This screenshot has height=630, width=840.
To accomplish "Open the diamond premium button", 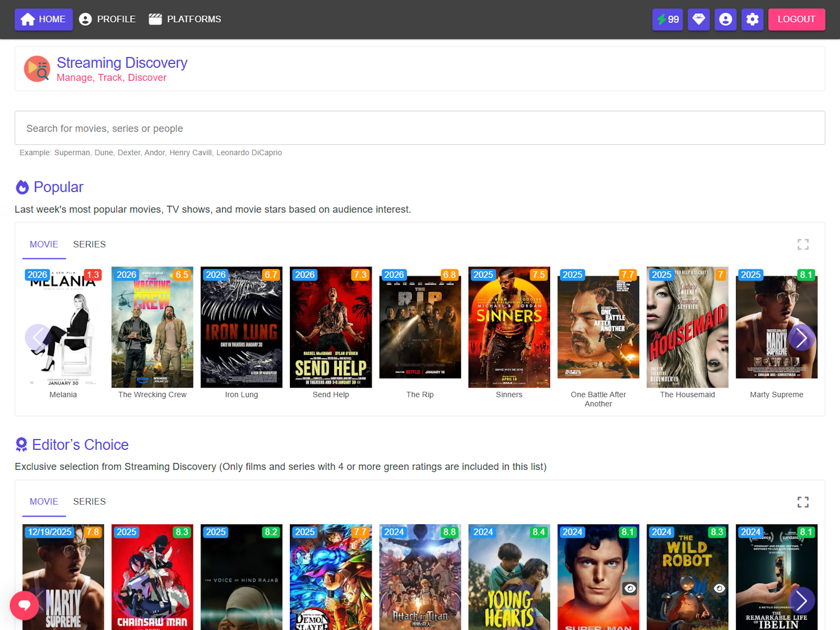I will point(698,19).
